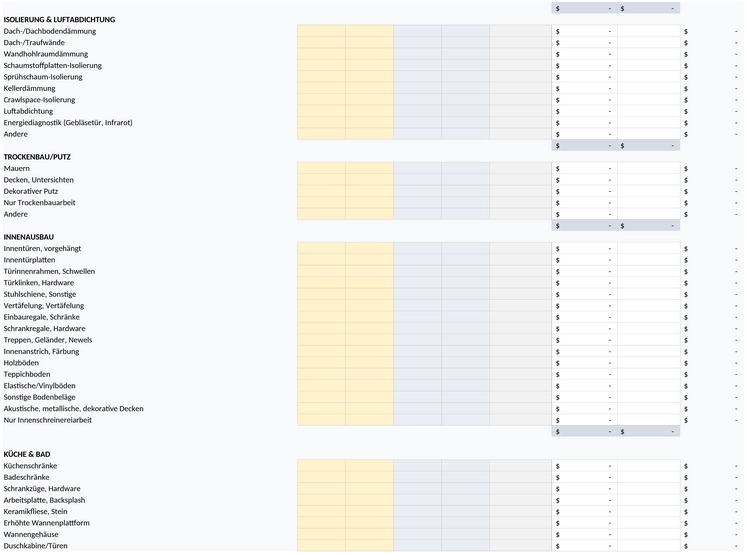Click the Küchenschränke label
Viewport: 746px width, 553px height.
(30, 465)
